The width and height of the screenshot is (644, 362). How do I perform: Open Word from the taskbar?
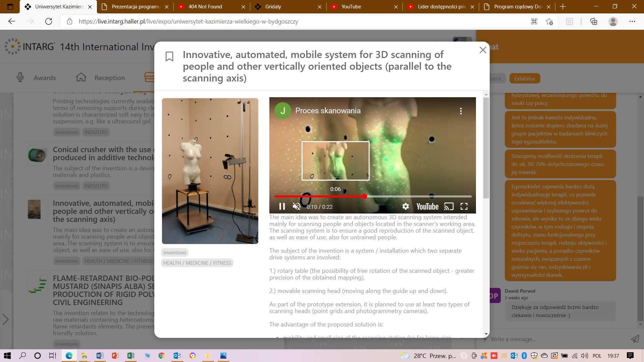pos(100,356)
